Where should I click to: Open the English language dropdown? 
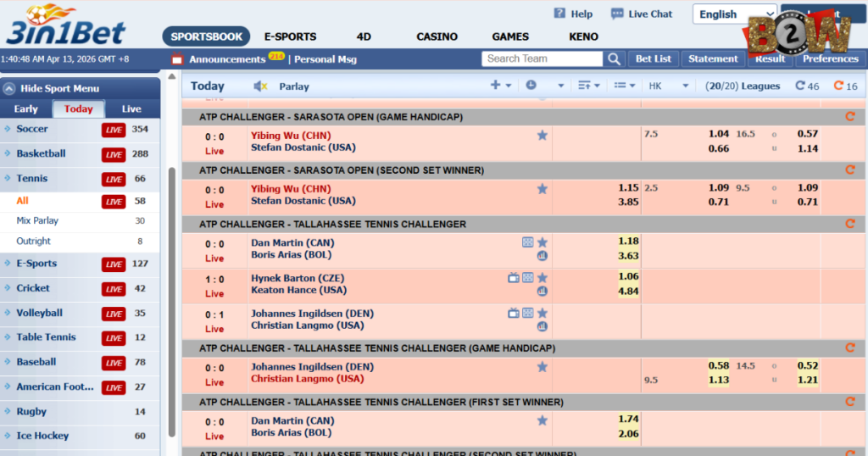click(735, 14)
